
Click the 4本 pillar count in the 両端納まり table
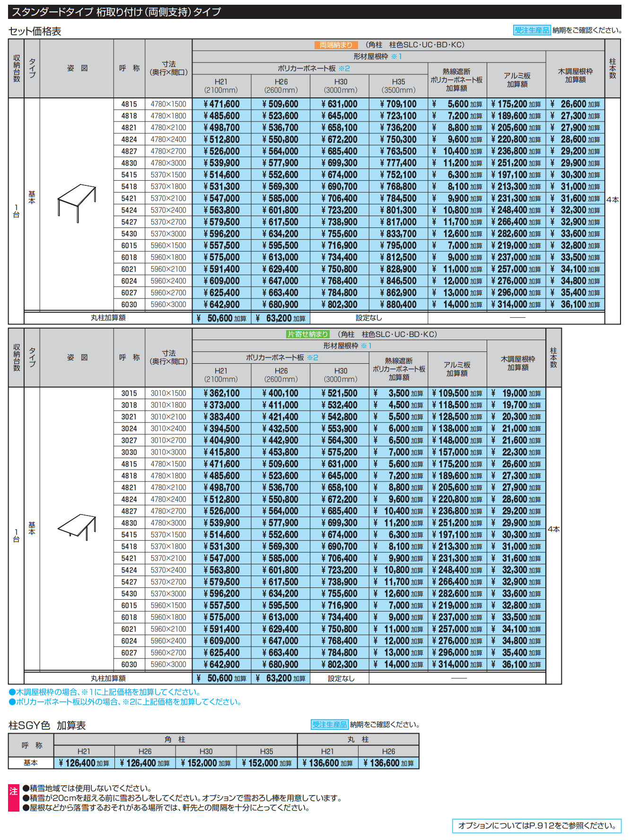pos(612,200)
